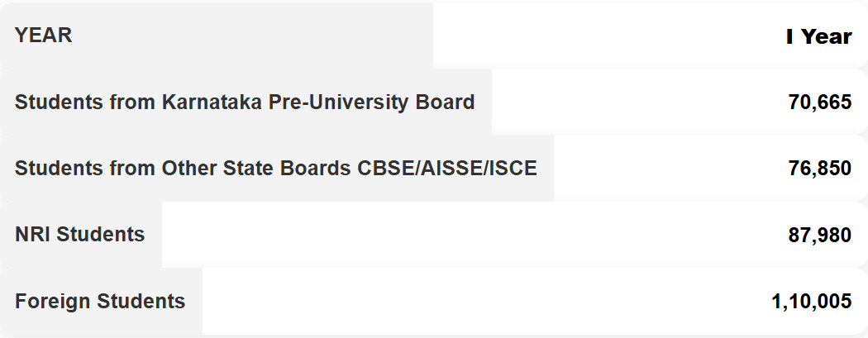Click the 87,980 fee value

coord(819,235)
